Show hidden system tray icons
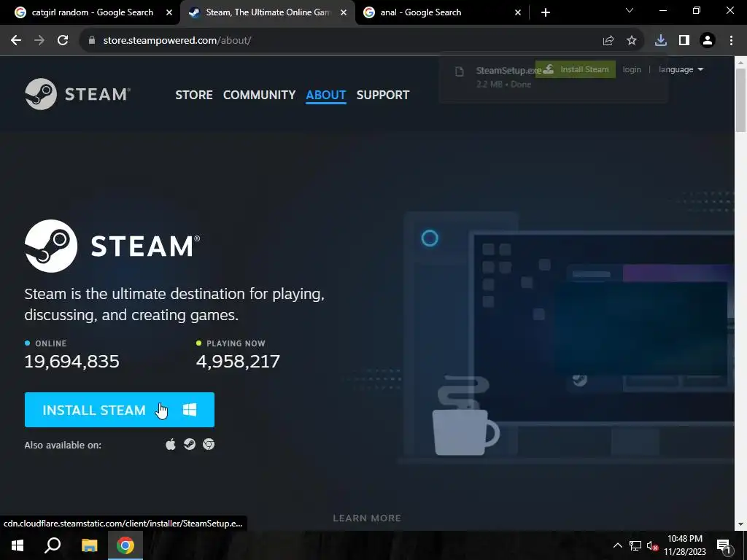 (x=617, y=545)
